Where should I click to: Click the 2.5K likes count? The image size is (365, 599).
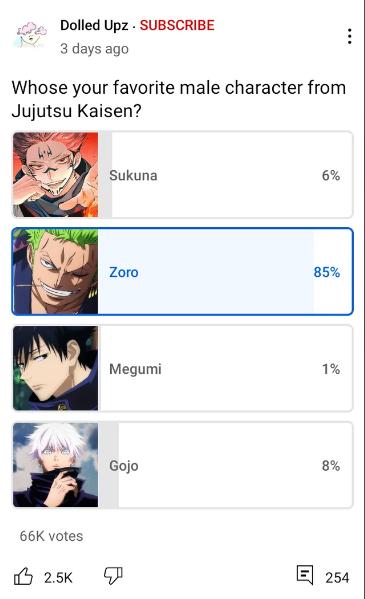point(58,577)
